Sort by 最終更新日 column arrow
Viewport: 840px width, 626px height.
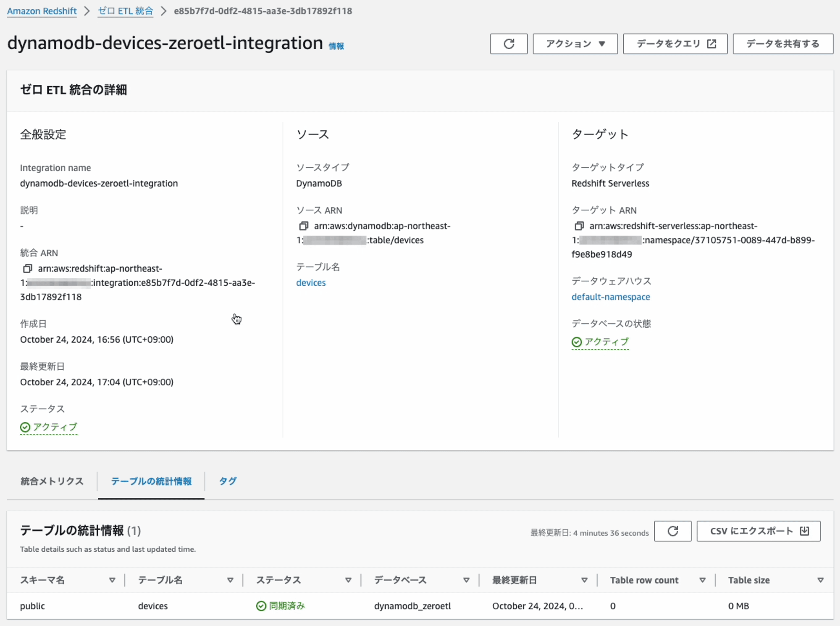point(584,580)
